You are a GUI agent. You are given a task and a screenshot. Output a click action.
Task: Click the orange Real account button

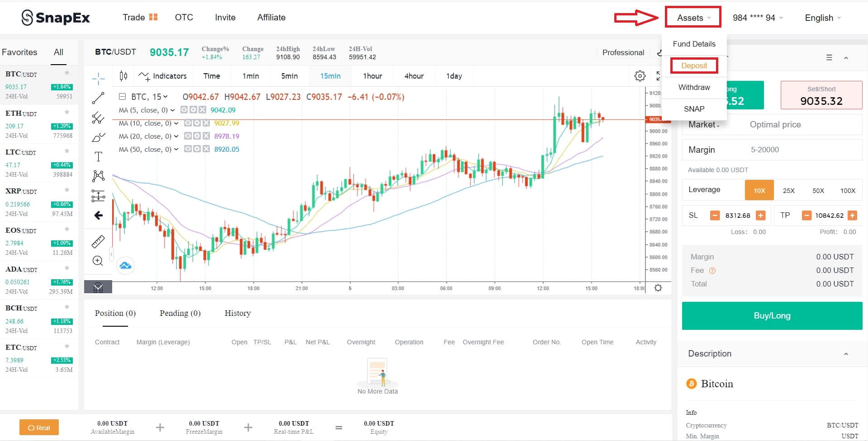point(39,427)
